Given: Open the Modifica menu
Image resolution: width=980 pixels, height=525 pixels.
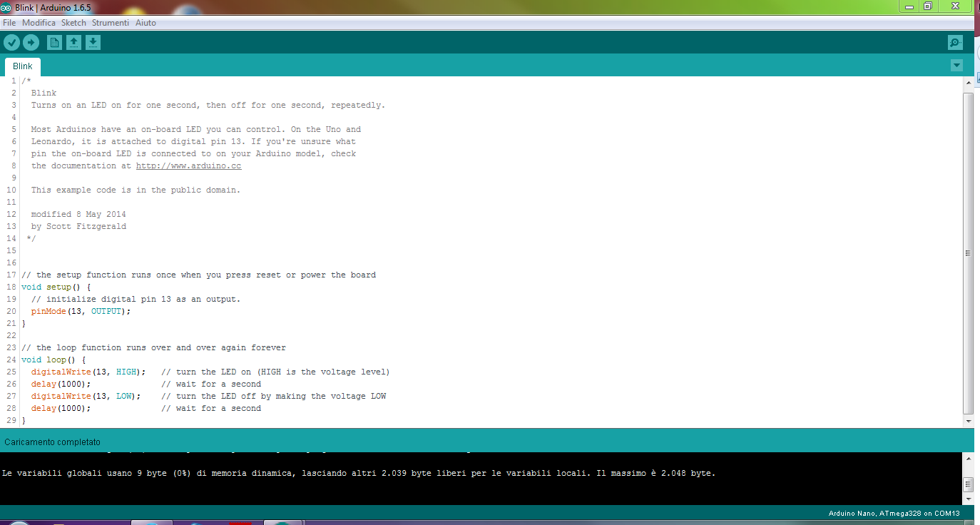Looking at the screenshot, I should tap(39, 23).
